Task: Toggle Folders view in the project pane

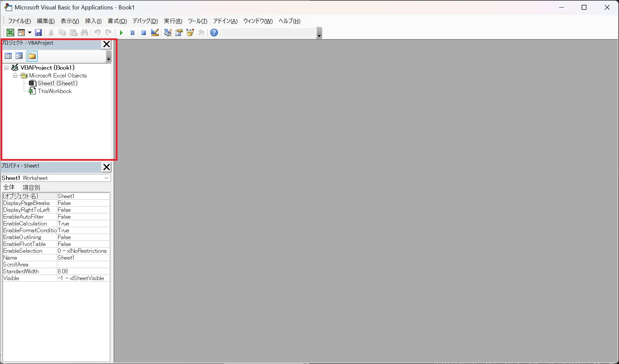Action: (32, 56)
